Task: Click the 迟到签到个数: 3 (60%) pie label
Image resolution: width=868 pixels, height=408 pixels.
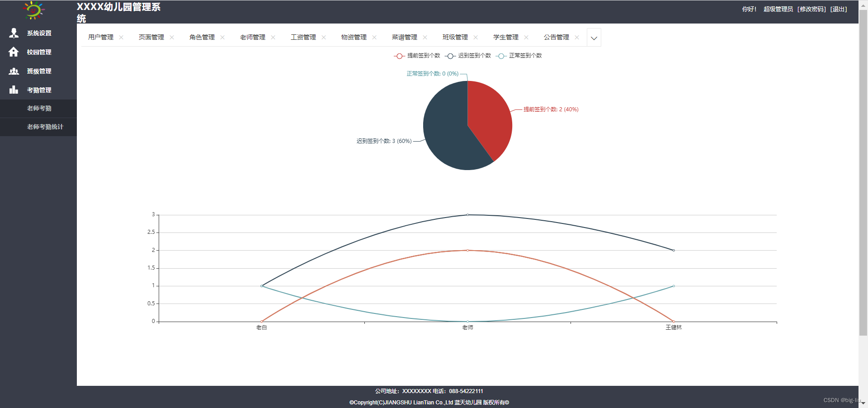Action: coord(384,141)
